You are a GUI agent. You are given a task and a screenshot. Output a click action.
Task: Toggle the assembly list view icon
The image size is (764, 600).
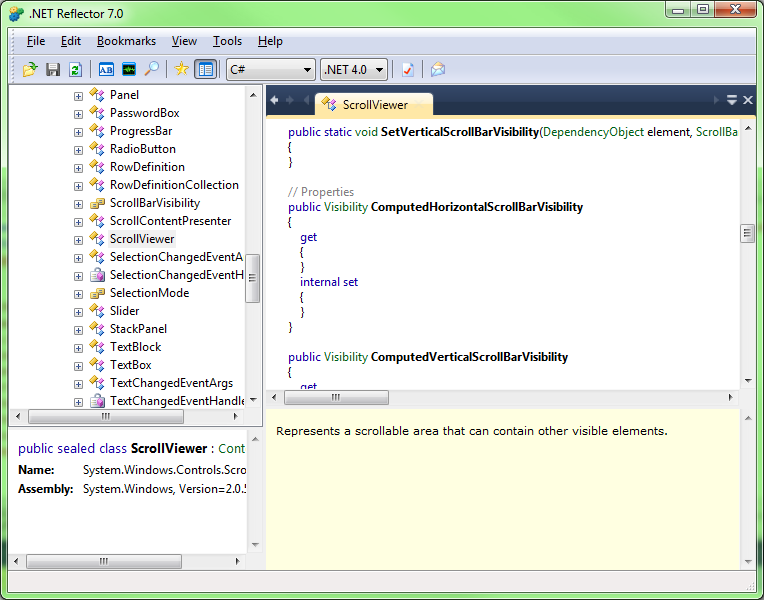pos(206,69)
